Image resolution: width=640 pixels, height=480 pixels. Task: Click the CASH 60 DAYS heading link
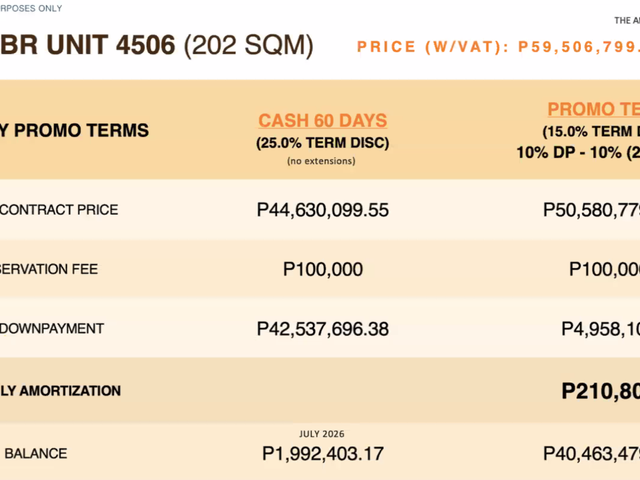[x=322, y=120]
